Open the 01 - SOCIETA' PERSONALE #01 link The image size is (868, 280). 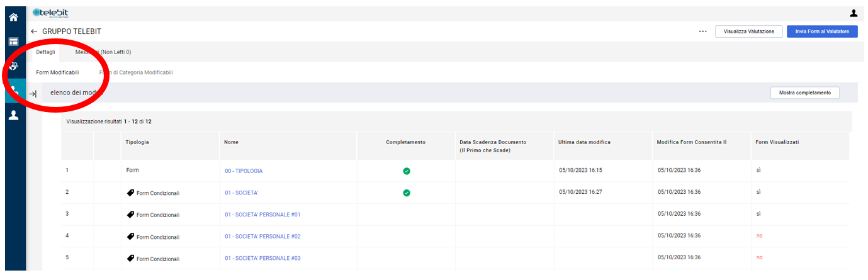(x=262, y=215)
